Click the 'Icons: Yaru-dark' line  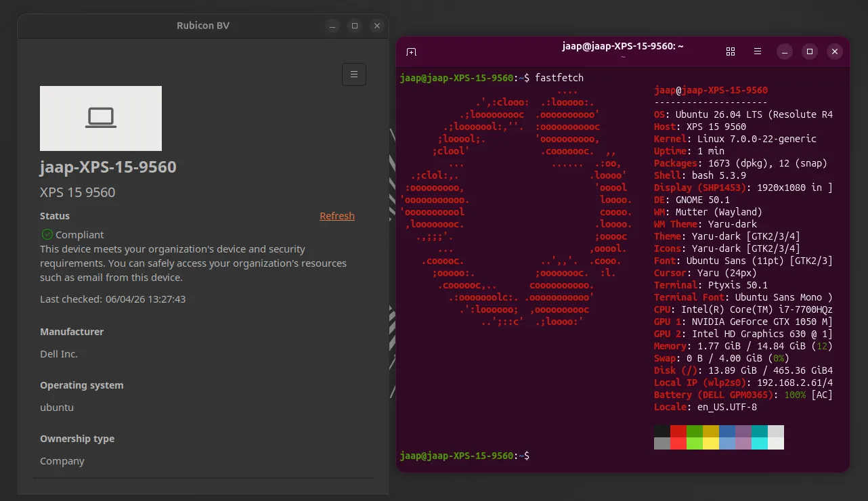tap(727, 248)
